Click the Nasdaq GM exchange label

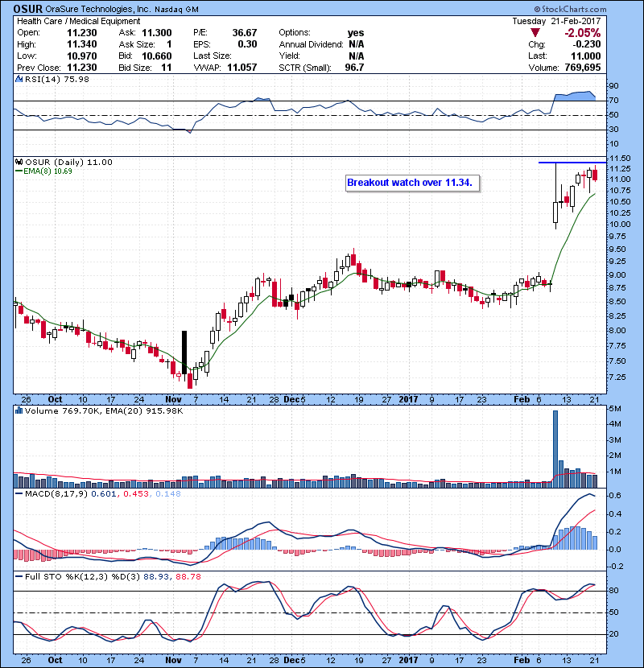[176, 10]
